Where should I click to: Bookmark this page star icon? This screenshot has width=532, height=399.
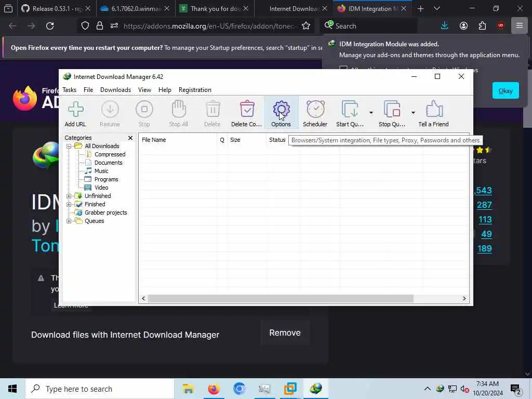point(305,26)
